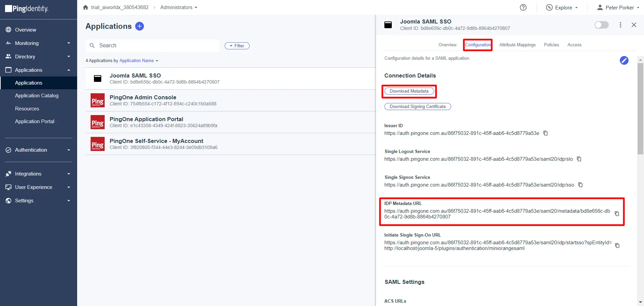Click the PingIdentity logo
Viewport: 644px width, 306px height.
coord(27,9)
